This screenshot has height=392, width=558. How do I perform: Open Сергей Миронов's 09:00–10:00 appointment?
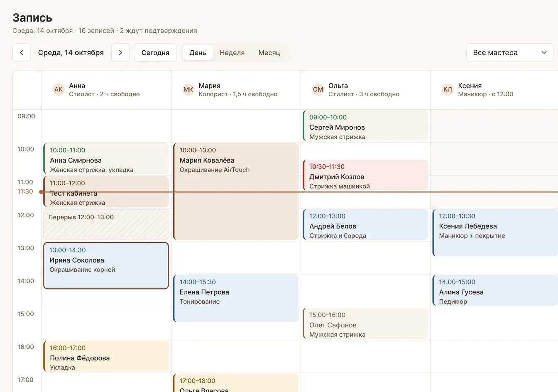tap(366, 126)
